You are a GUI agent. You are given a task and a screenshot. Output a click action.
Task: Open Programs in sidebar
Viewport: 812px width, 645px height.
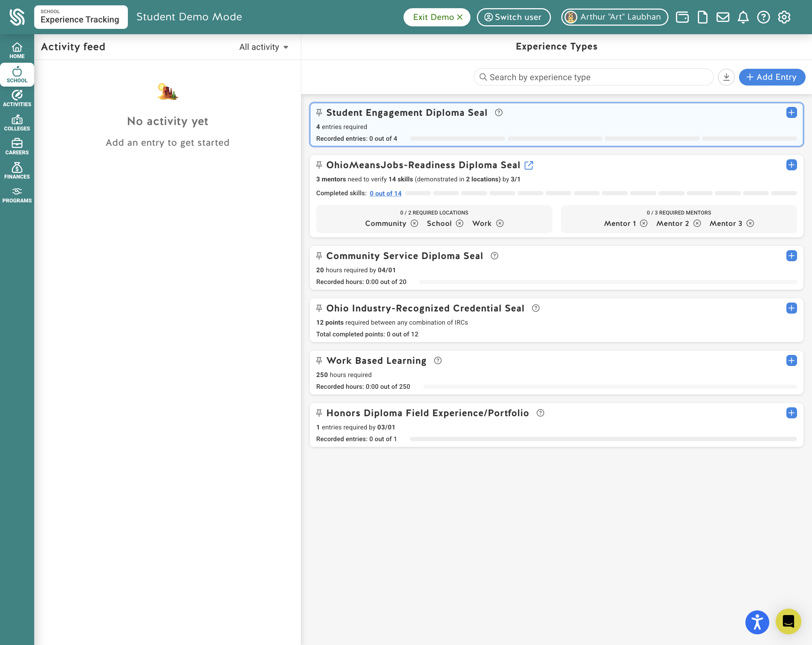(x=17, y=195)
